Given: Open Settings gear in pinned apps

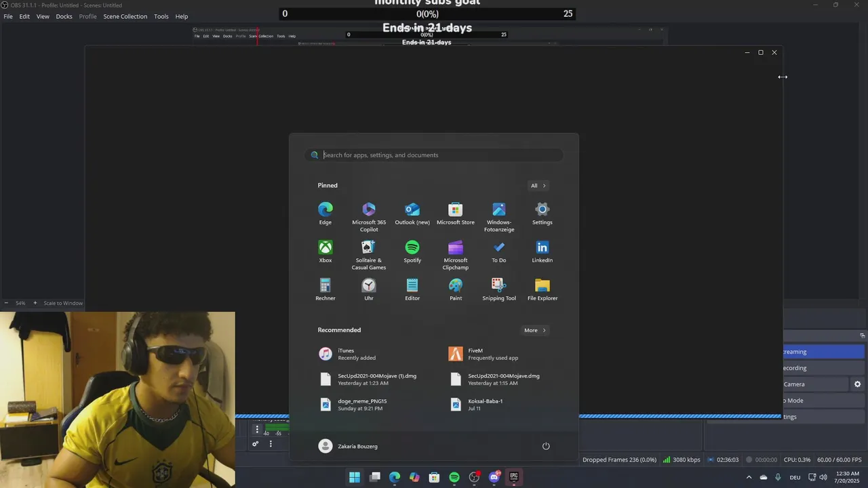Looking at the screenshot, I should point(542,213).
